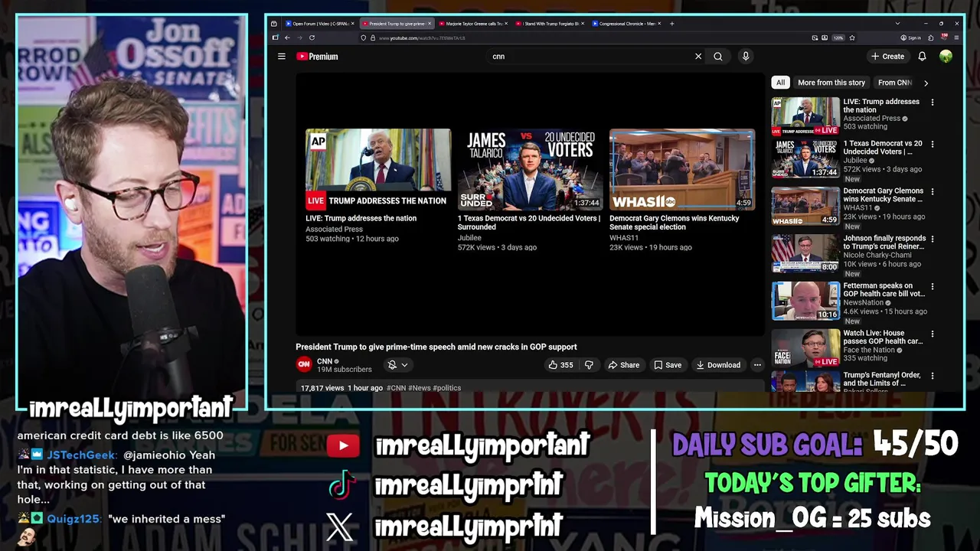Open CNN notification bell dropdown
The width and height of the screenshot is (980, 551).
(x=397, y=365)
